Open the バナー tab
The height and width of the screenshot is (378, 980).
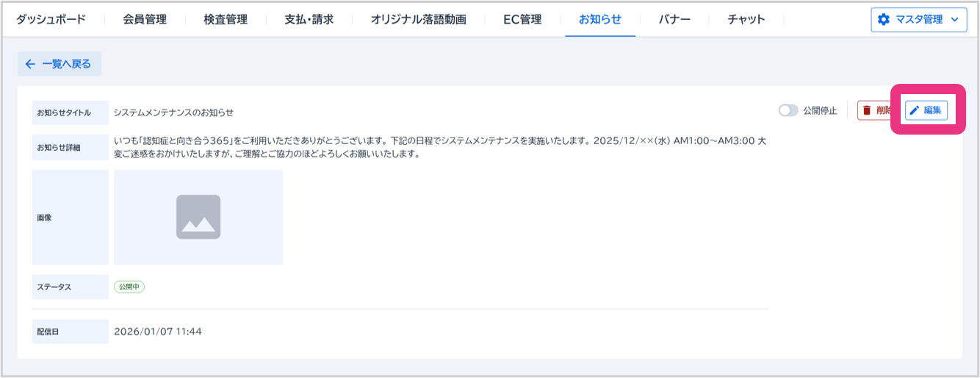coord(674,20)
